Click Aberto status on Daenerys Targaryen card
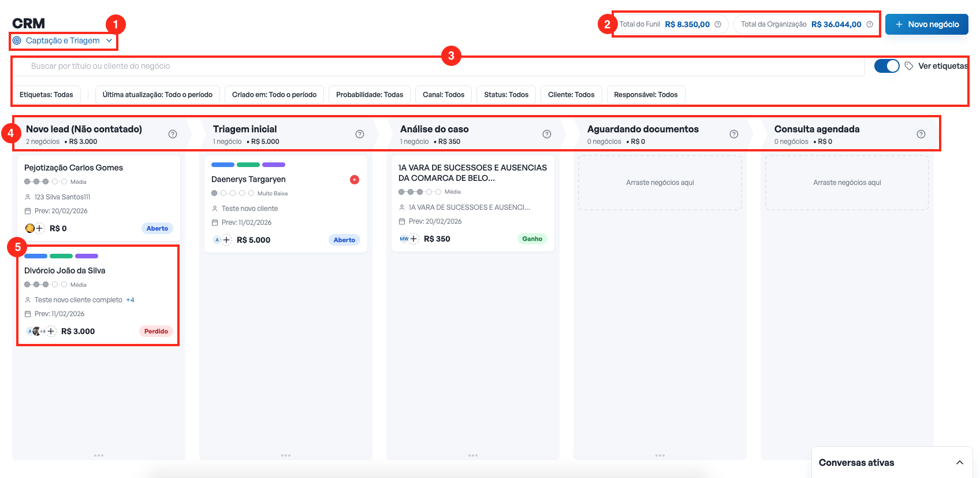Screen dimensions: 980x478 tap(344, 240)
